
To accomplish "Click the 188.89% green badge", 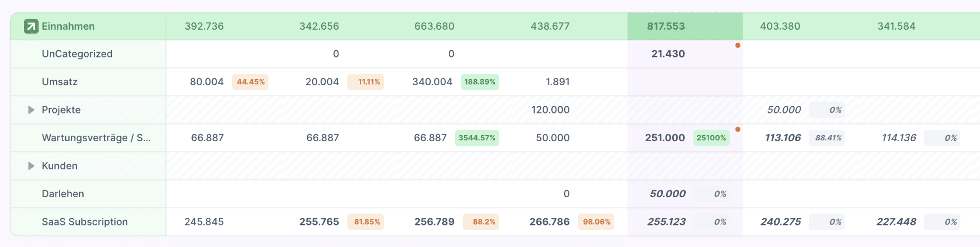I will point(480,82).
